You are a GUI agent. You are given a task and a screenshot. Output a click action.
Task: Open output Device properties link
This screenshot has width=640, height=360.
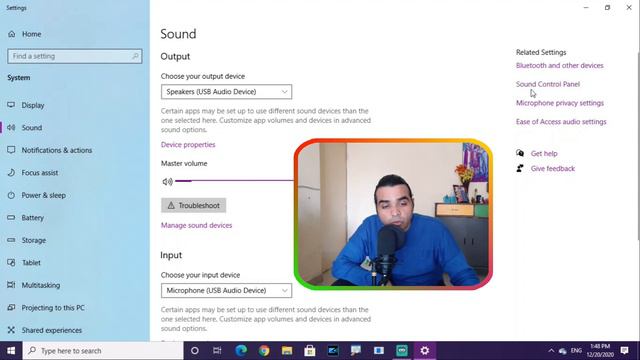(x=188, y=144)
